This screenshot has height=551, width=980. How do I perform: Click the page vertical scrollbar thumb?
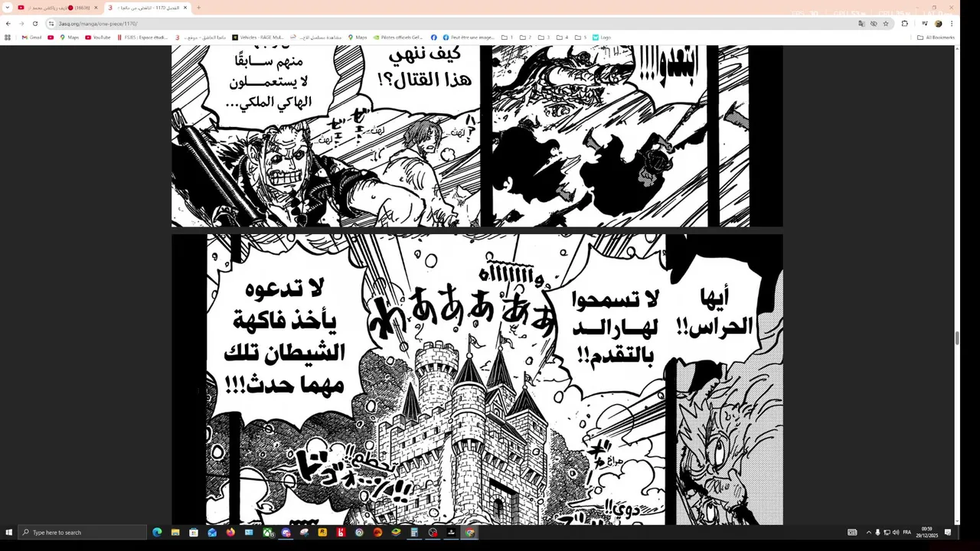click(957, 339)
